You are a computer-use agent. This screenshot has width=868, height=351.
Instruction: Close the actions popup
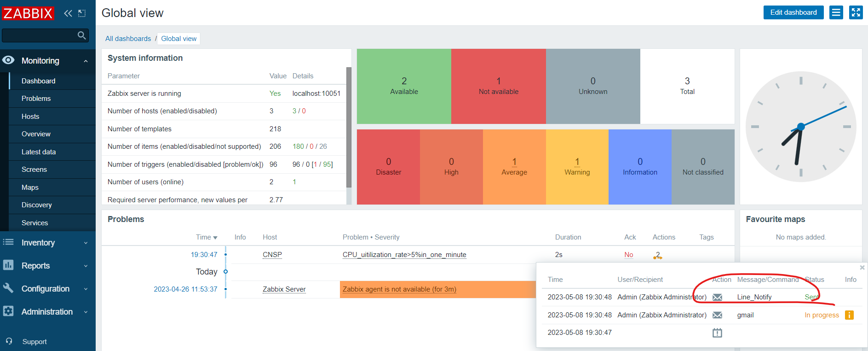pyautogui.click(x=862, y=268)
